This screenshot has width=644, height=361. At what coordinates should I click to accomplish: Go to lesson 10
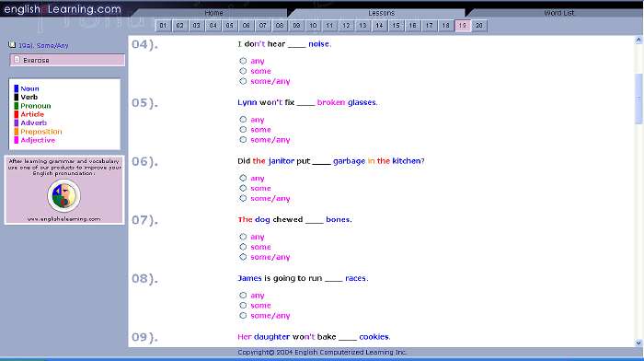pos(313,26)
